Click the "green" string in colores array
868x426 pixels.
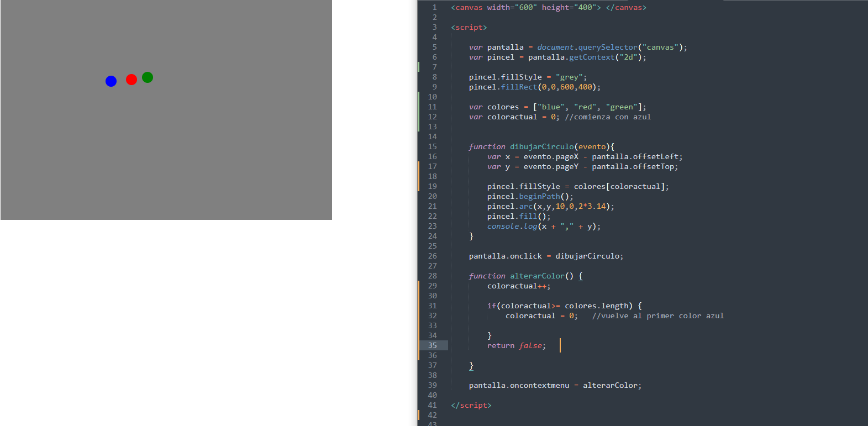click(622, 107)
